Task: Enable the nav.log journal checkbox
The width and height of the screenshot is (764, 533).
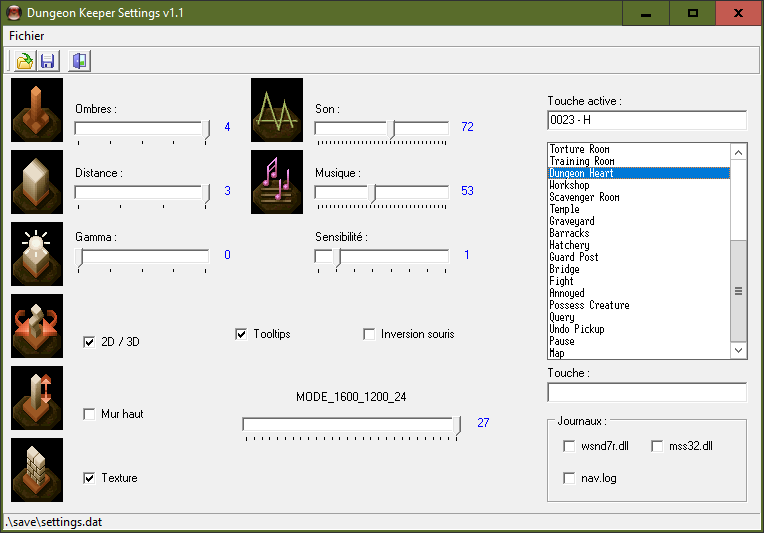Action: (569, 478)
